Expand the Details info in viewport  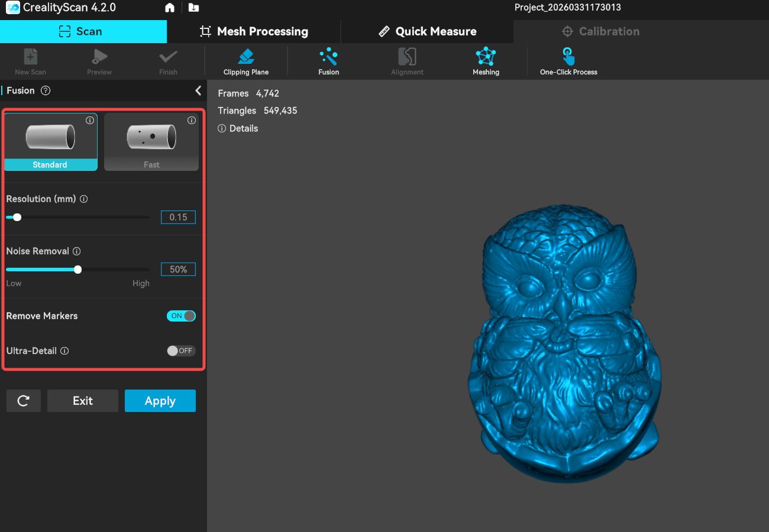[x=238, y=128]
